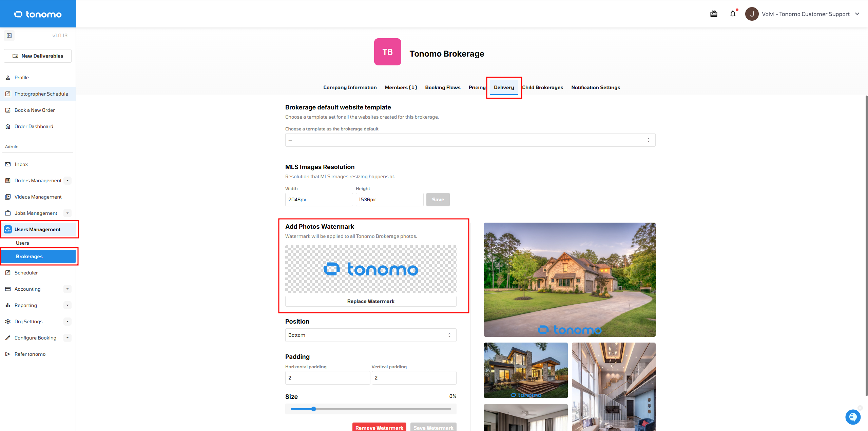Click the Horizontal padding input field
The height and width of the screenshot is (431, 868).
pos(327,378)
